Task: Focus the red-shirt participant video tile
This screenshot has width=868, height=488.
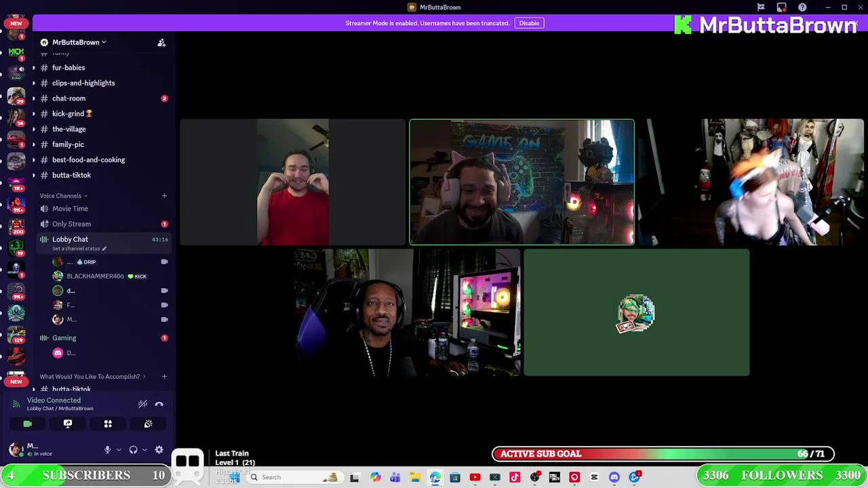Action: 292,182
